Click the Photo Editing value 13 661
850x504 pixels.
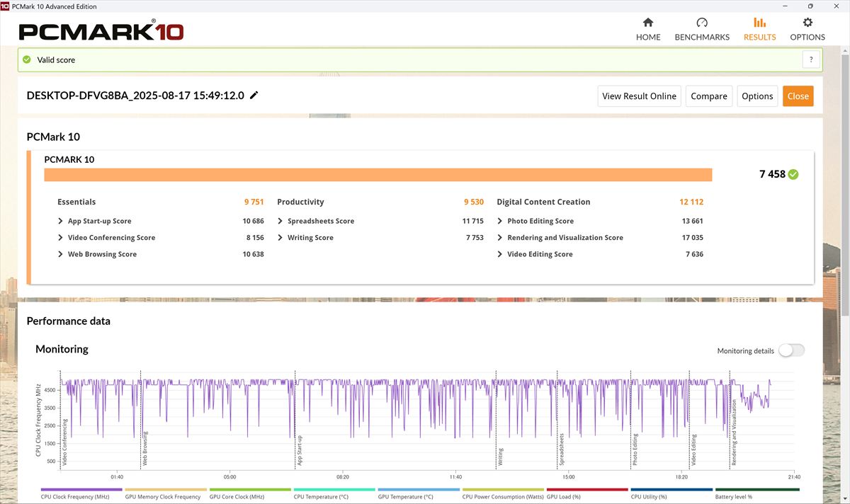tap(693, 221)
